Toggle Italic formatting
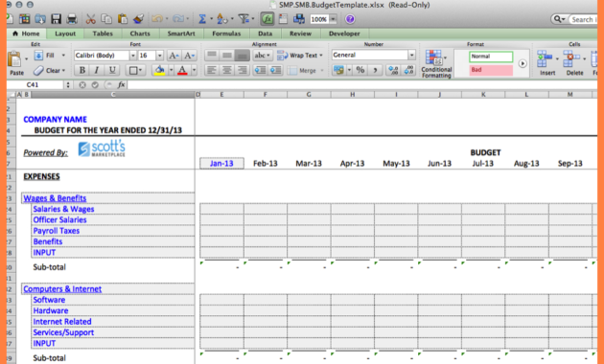 (97, 70)
